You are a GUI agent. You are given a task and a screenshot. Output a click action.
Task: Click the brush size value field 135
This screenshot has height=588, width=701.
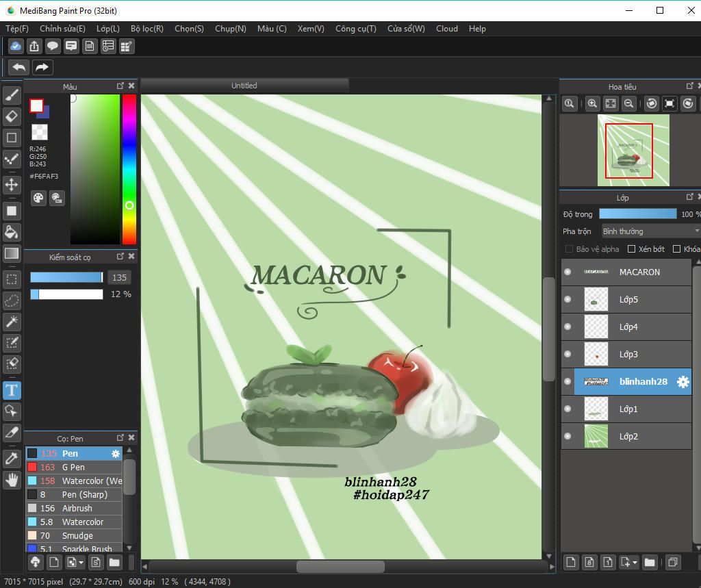119,278
